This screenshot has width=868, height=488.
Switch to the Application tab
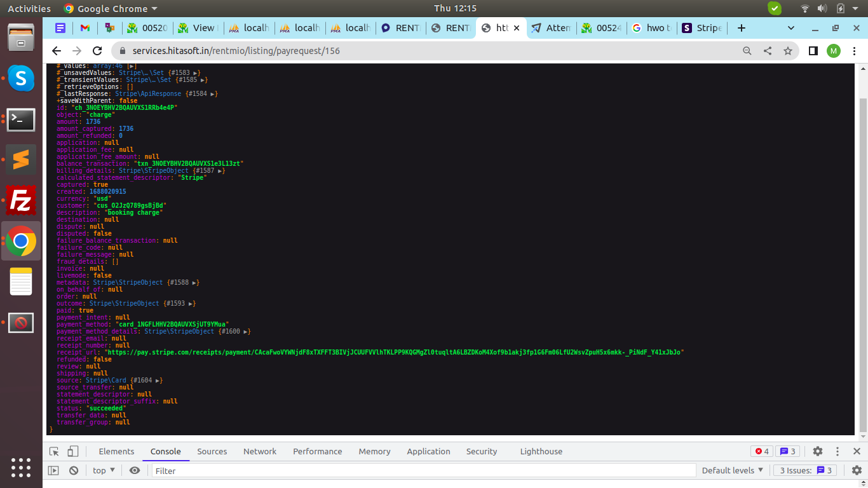tap(429, 451)
